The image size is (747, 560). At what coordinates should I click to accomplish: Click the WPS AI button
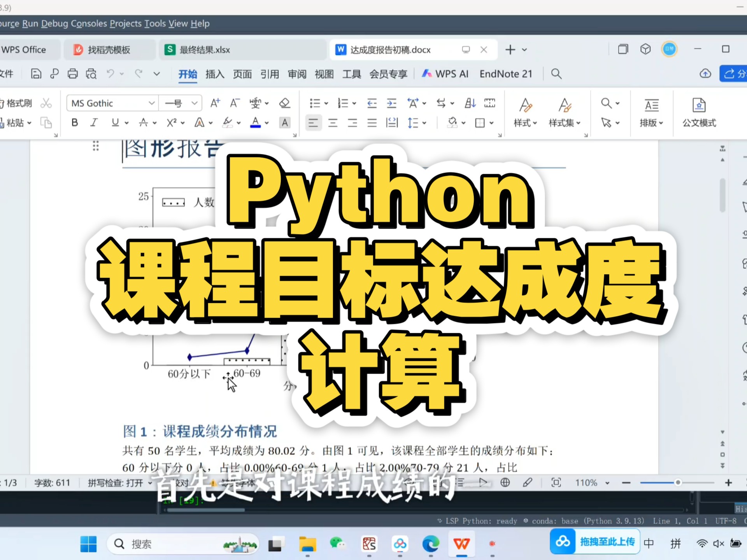click(445, 73)
